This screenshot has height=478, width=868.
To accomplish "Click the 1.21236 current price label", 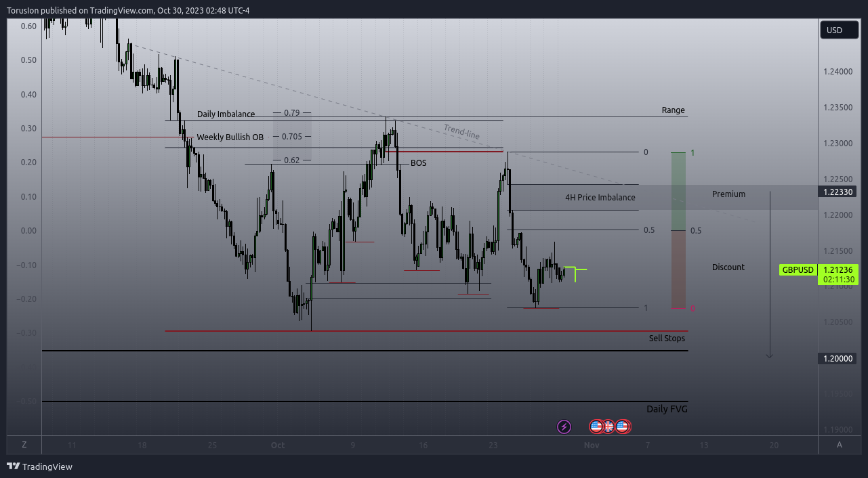I will click(838, 269).
